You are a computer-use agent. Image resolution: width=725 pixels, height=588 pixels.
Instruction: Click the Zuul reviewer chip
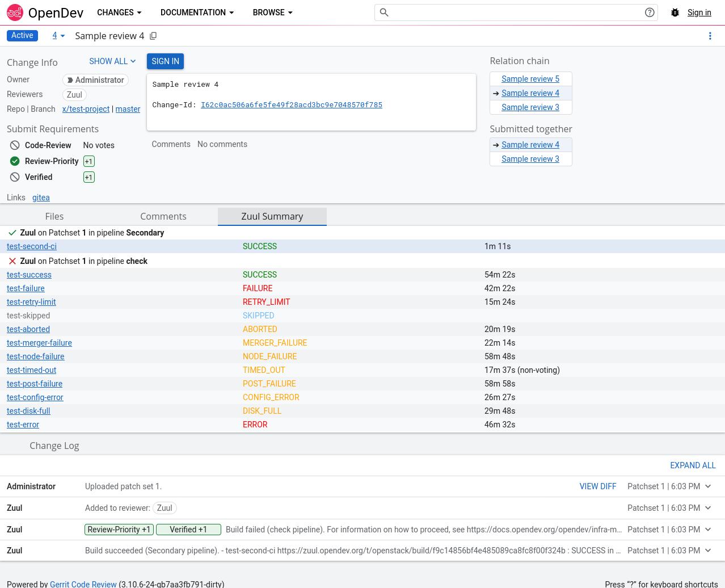click(74, 95)
